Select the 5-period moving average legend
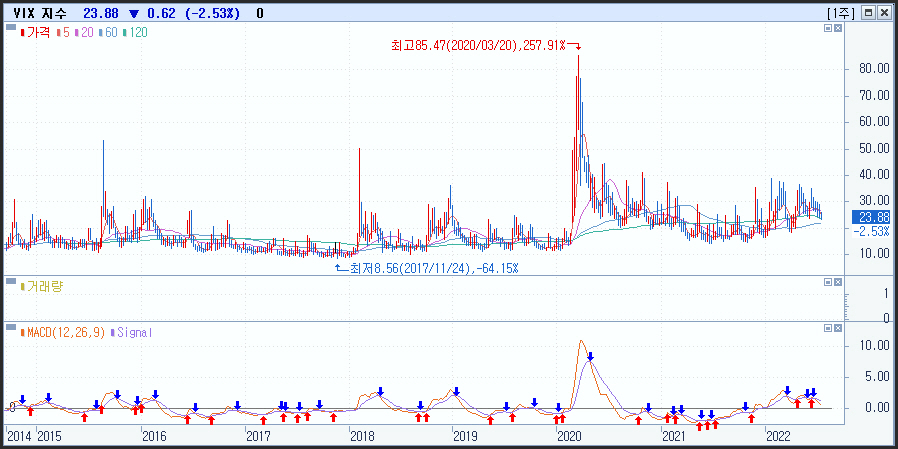 [x=64, y=33]
